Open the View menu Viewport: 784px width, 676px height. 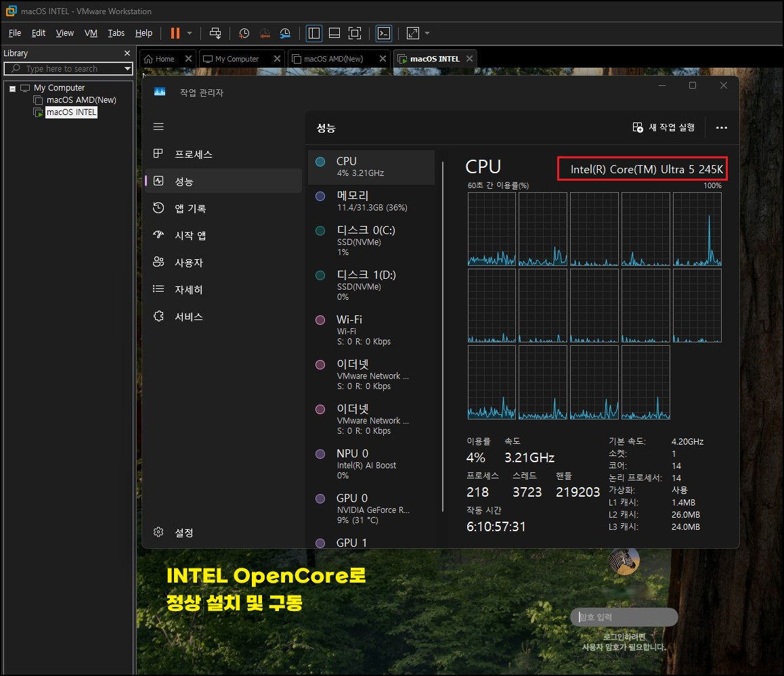65,33
